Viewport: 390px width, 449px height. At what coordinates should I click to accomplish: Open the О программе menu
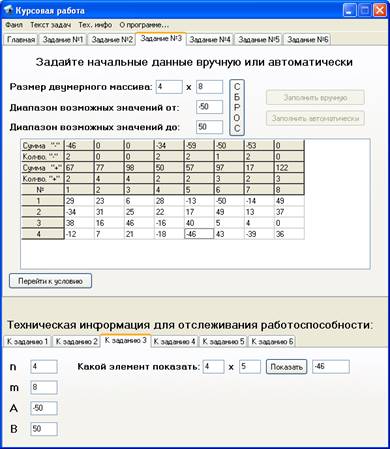(x=144, y=25)
